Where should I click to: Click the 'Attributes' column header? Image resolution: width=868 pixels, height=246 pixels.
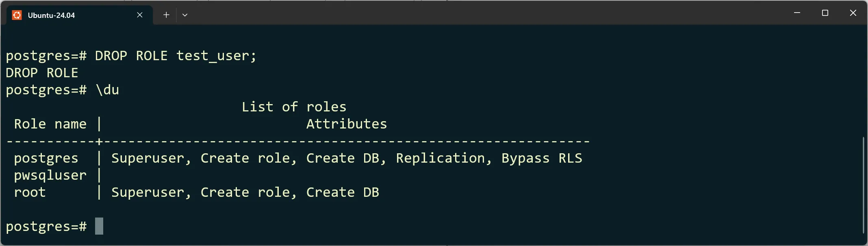[347, 124]
